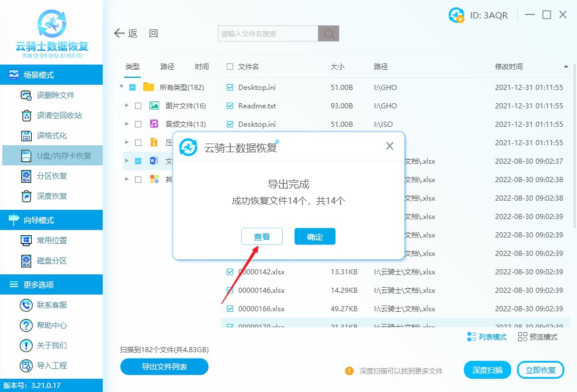Toggle the select-all 文件名 header checkbox
The image size is (577, 392).
[230, 66]
